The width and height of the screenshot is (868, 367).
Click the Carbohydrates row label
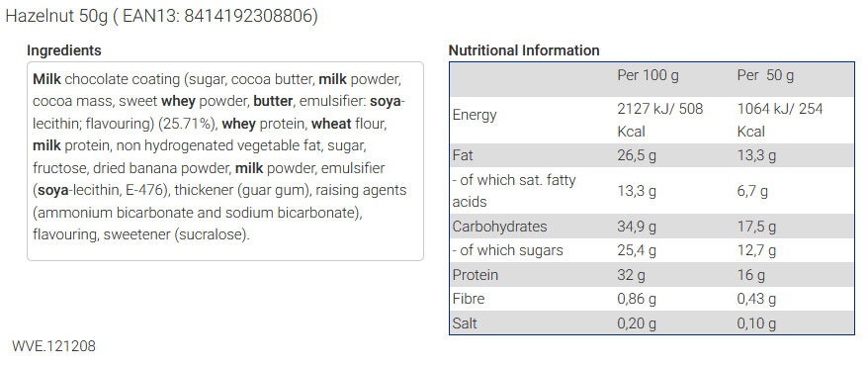(x=499, y=227)
